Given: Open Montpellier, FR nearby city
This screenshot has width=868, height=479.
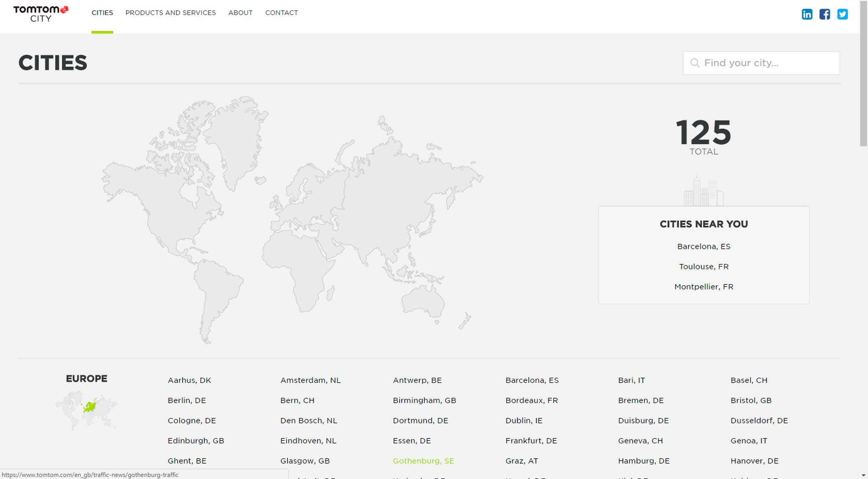Looking at the screenshot, I should [704, 287].
